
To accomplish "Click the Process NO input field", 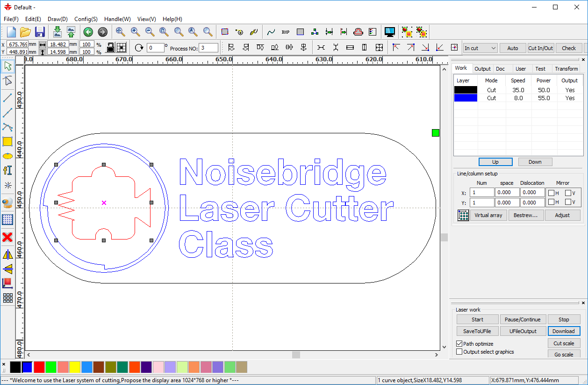I will [x=209, y=48].
